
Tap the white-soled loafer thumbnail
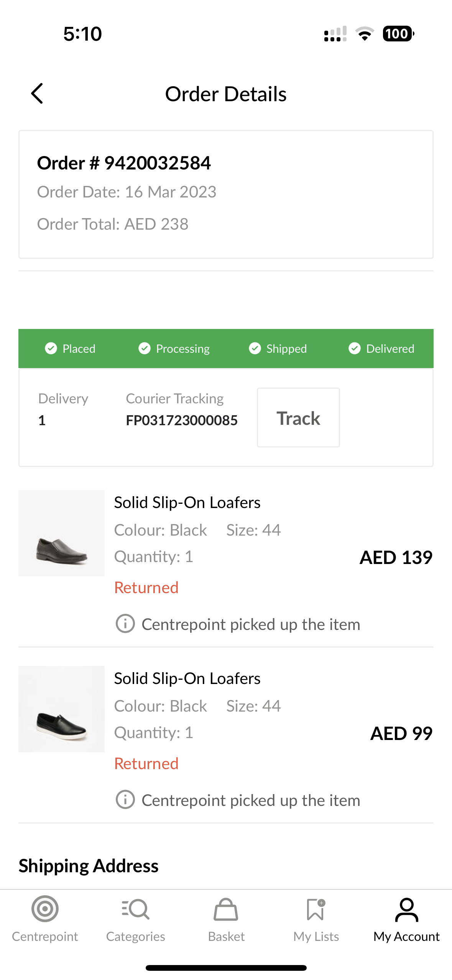61,709
